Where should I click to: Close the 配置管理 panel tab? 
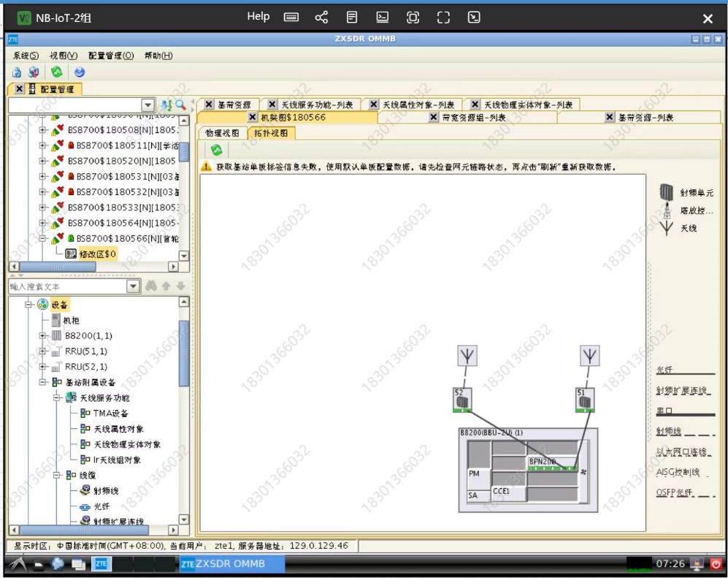(x=19, y=88)
